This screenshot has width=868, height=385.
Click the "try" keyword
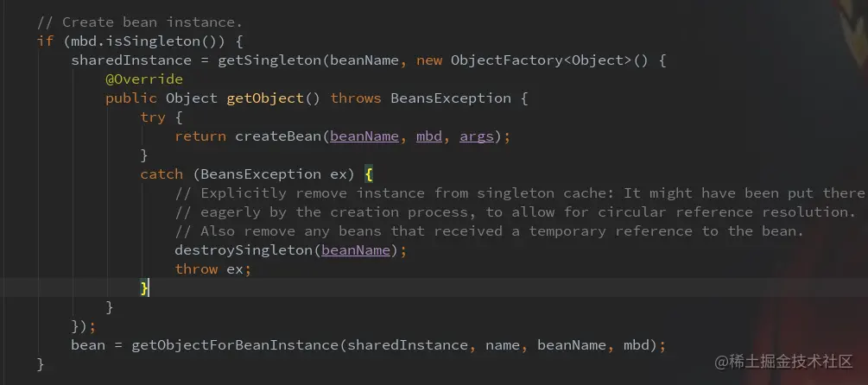point(153,117)
